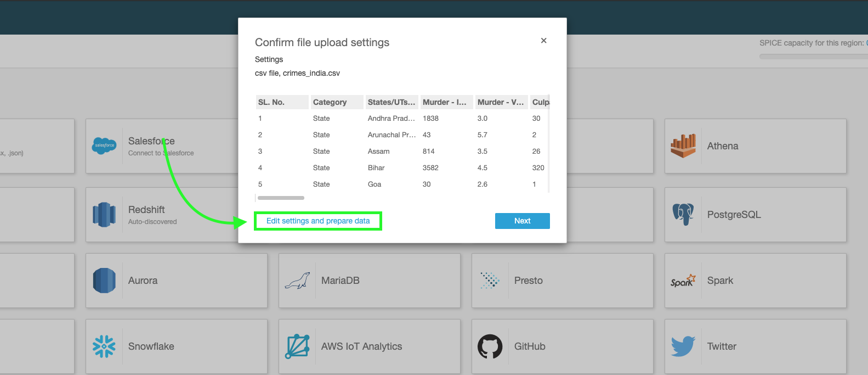
Task: Click the Andhra Prad... cell
Action: [392, 119]
